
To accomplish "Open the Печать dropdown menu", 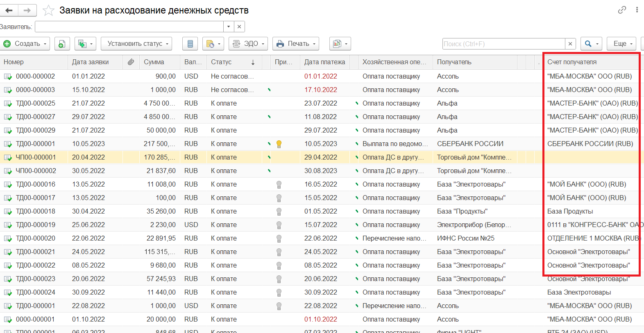I will coord(295,44).
